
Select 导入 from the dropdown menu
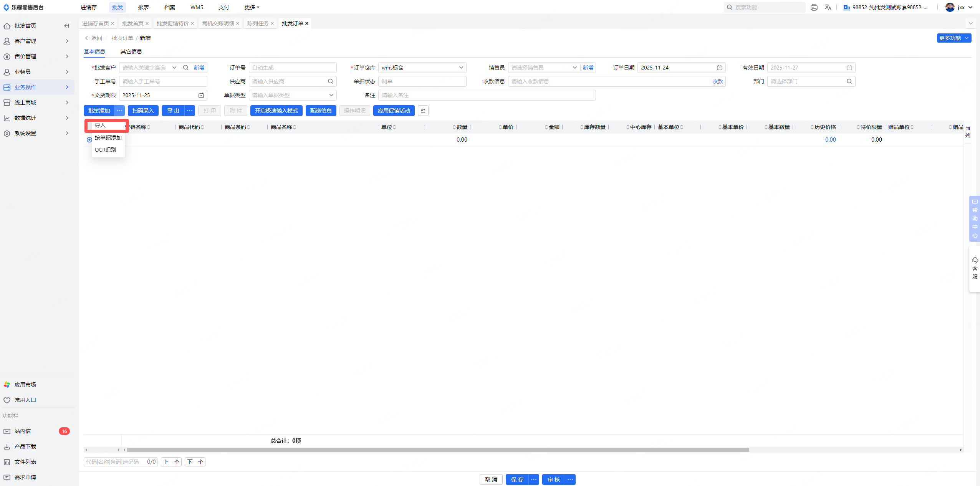[101, 125]
